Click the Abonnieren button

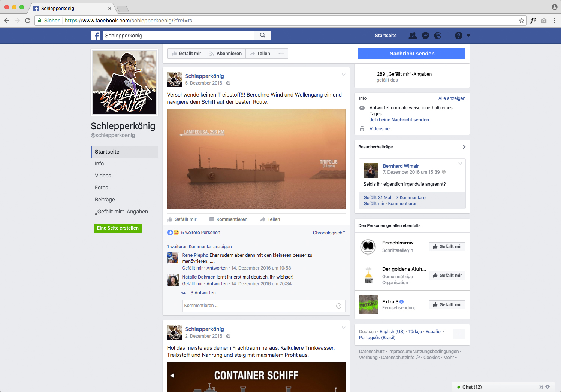point(226,54)
